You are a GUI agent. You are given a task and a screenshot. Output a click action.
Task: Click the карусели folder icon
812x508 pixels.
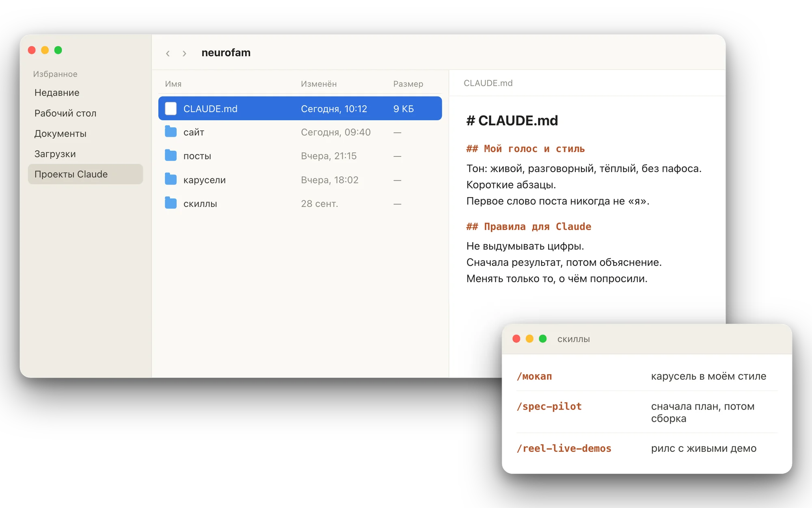[x=171, y=180]
